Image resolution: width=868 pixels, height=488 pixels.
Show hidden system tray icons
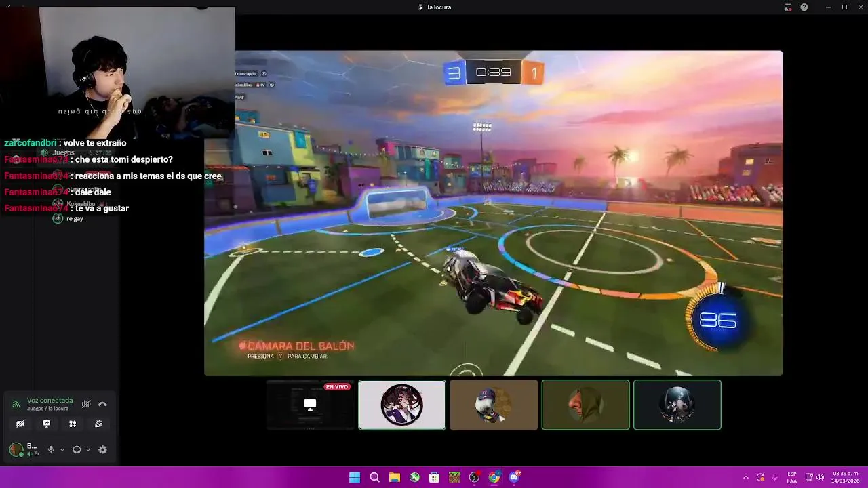tap(746, 477)
